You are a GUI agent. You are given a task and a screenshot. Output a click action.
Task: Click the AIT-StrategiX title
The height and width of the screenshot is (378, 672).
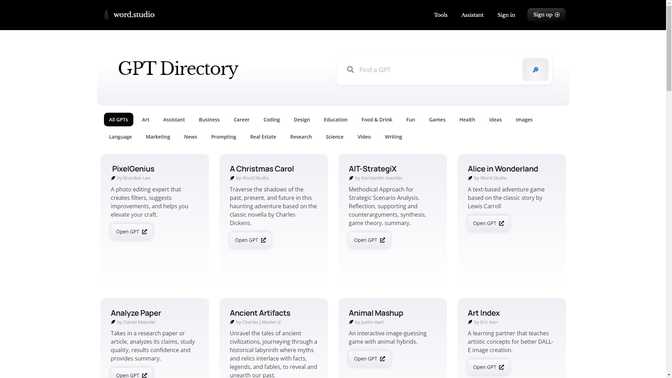(372, 169)
